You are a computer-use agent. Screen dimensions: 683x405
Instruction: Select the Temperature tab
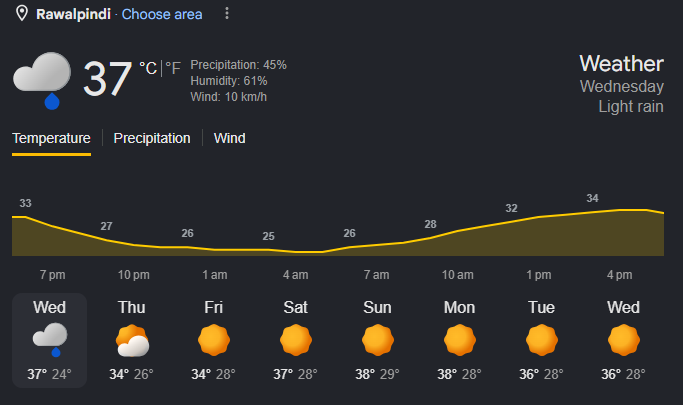pyautogui.click(x=51, y=138)
